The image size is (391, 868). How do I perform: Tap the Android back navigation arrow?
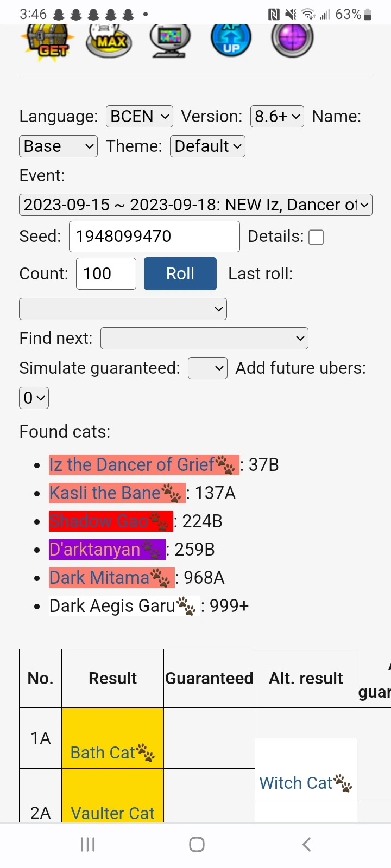pos(306,844)
